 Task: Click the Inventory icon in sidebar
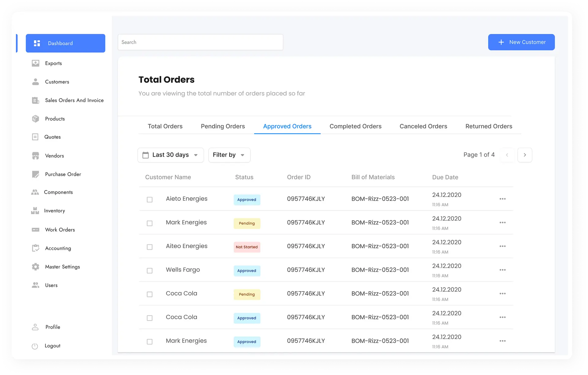pyautogui.click(x=35, y=210)
